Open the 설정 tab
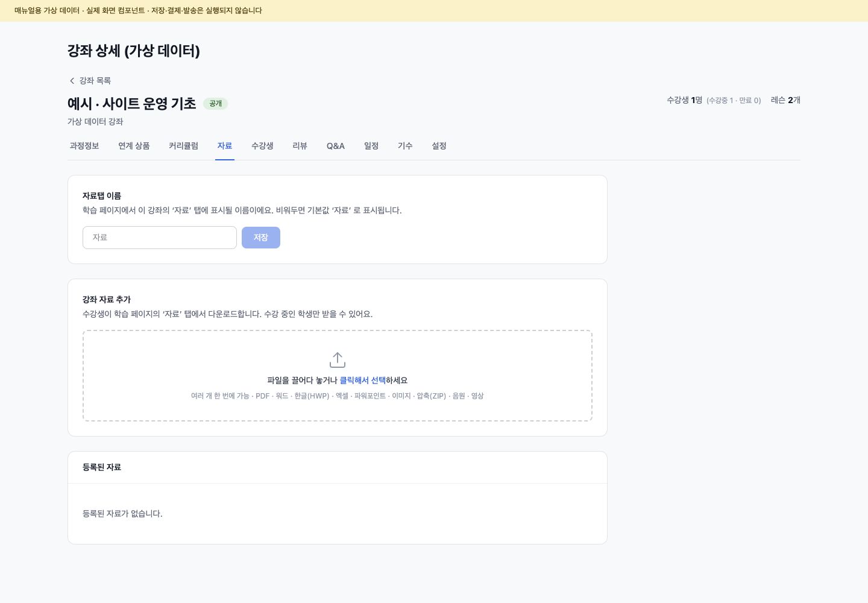 [439, 146]
